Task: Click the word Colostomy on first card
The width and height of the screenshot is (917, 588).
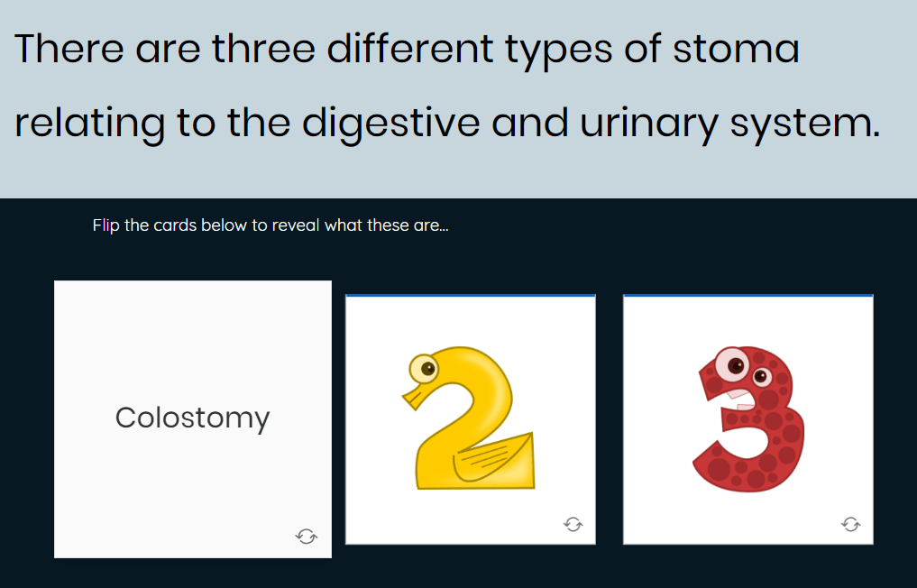Action: 192,418
